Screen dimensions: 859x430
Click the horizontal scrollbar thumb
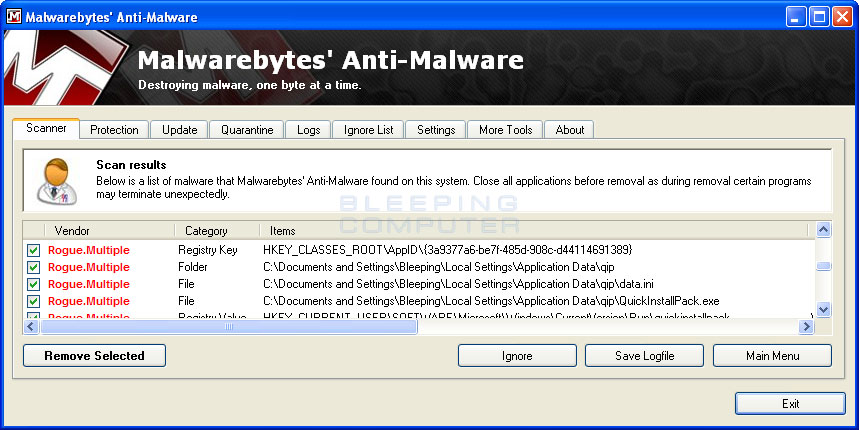[x=228, y=327]
